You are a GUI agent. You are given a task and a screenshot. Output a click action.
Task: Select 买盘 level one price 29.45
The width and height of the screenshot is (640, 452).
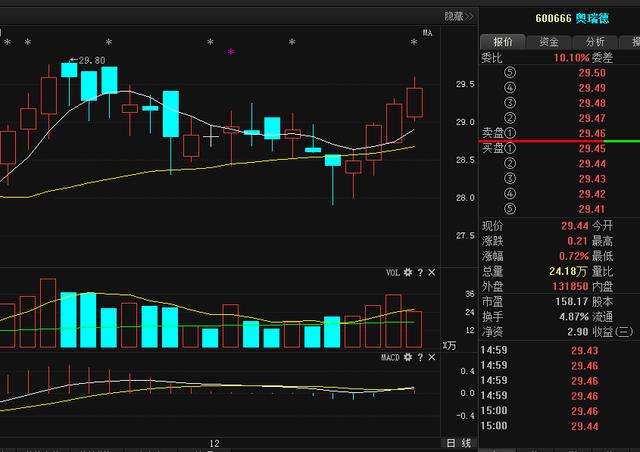(592, 149)
